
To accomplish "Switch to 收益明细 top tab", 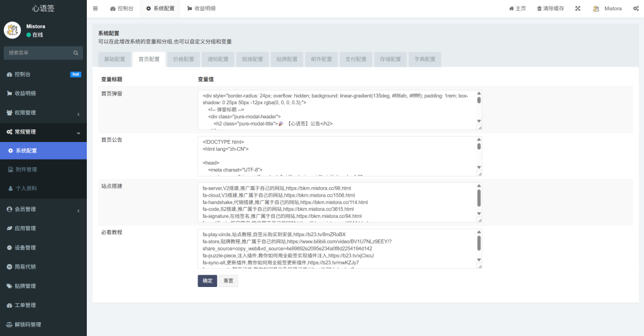I will (201, 8).
